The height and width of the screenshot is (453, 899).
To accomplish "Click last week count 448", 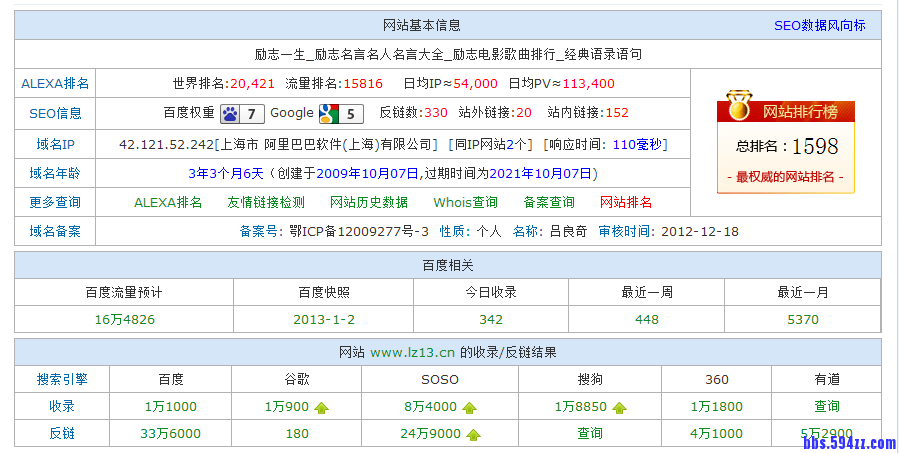I will (x=647, y=319).
